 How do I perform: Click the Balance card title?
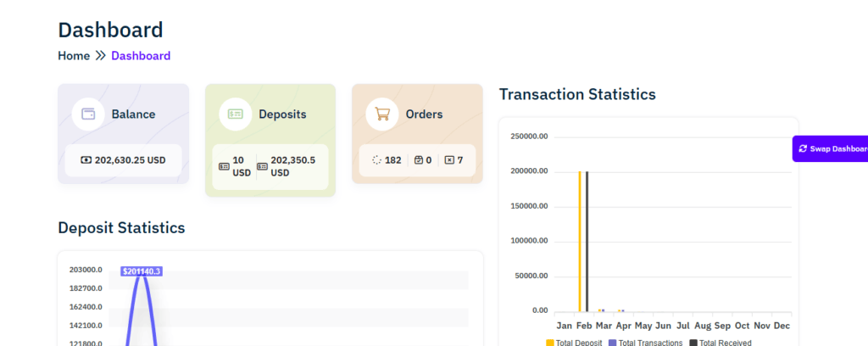coord(133,114)
